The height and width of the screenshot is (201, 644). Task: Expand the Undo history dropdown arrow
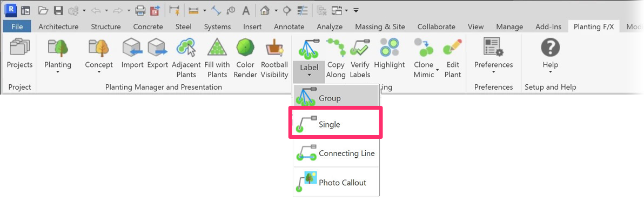[x=106, y=10]
